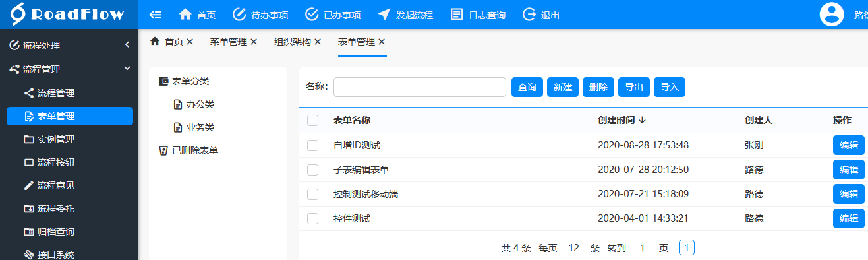Click 编辑 for 子表编辑表单
This screenshot has width=868, height=260.
849,170
